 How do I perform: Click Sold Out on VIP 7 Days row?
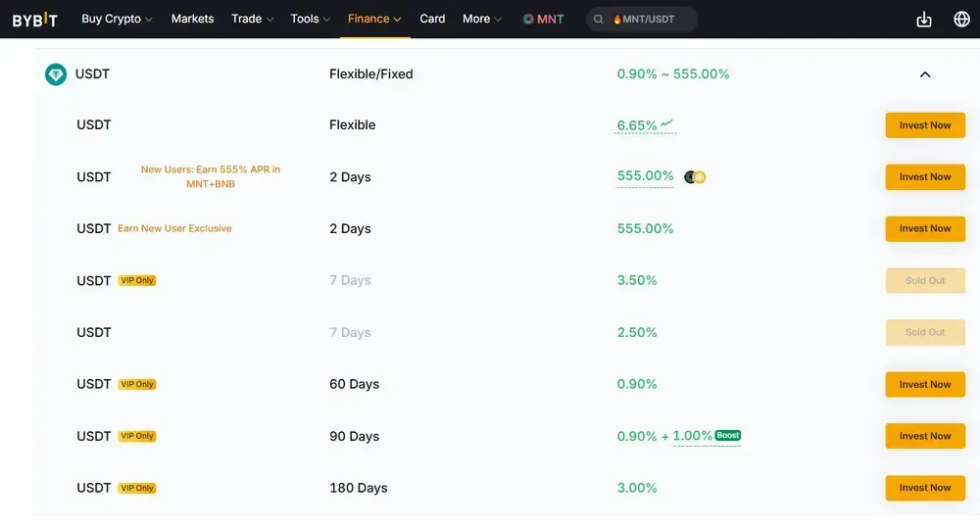(925, 281)
